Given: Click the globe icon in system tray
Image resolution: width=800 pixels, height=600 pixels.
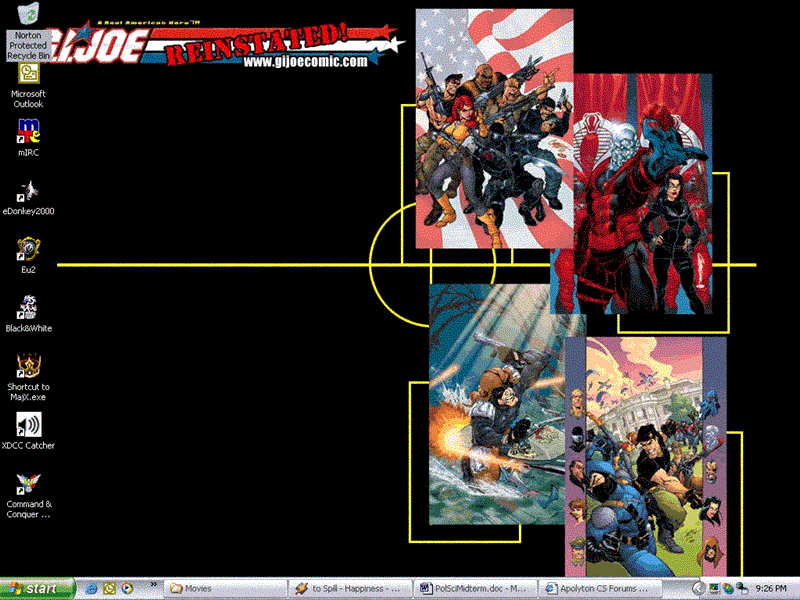Looking at the screenshot, I should pos(728,589).
